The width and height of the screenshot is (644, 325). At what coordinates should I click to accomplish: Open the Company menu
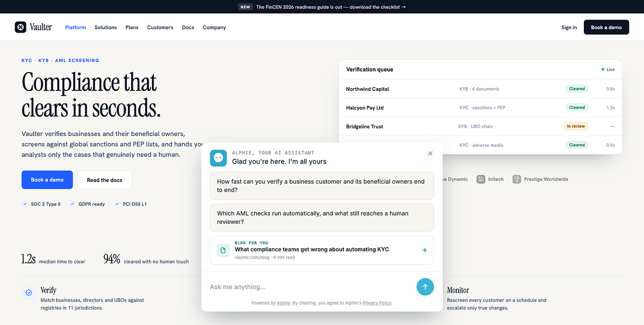point(214,28)
